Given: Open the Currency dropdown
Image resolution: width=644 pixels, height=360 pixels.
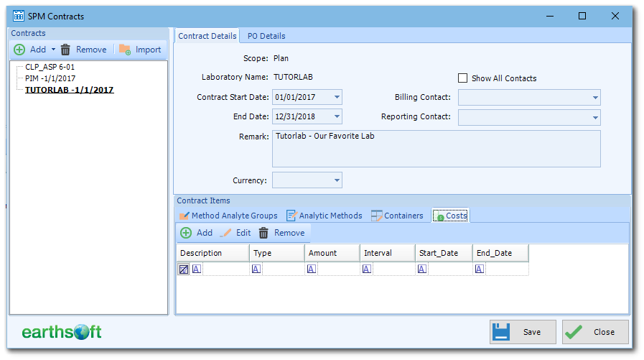Looking at the screenshot, I should [x=337, y=180].
